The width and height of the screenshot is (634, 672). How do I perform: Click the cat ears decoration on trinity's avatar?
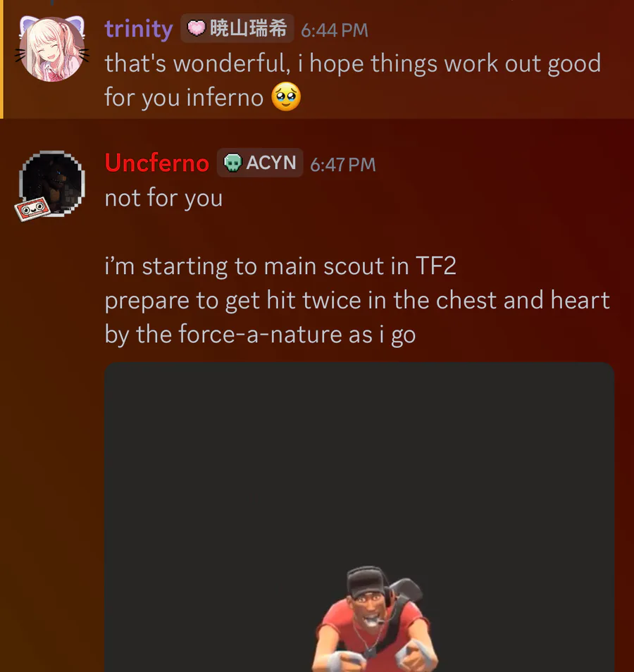(x=51, y=23)
